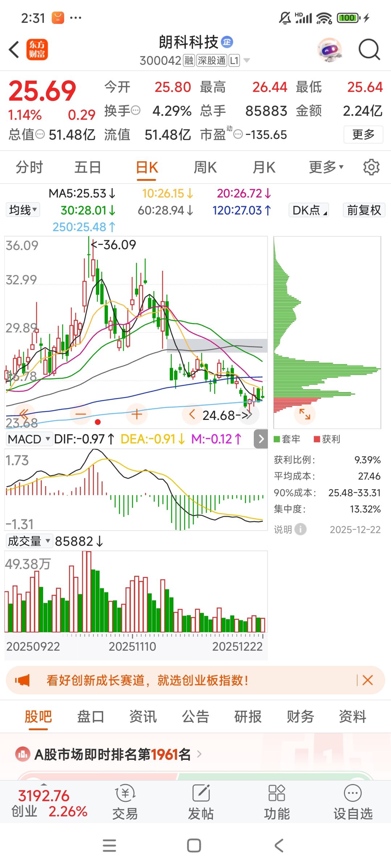This screenshot has width=391, height=868.
Task: Tap the 换手 info icon
Action: point(135,110)
